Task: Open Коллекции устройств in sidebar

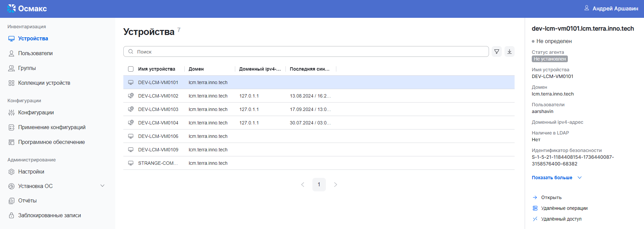Action: point(44,83)
